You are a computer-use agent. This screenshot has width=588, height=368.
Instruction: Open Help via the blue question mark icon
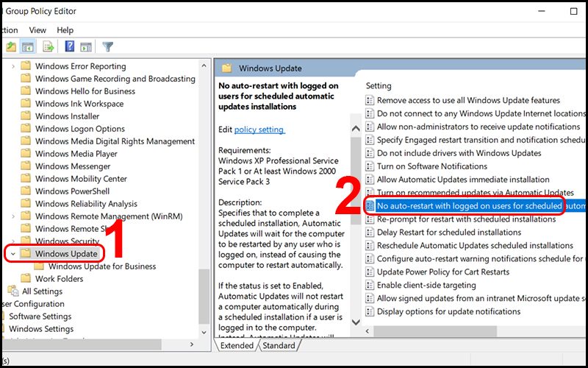[70, 47]
